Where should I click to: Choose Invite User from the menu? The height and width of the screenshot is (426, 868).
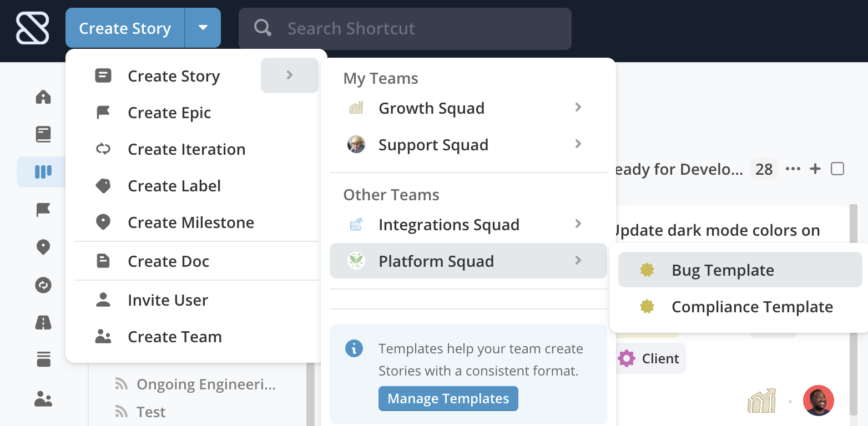click(x=196, y=300)
